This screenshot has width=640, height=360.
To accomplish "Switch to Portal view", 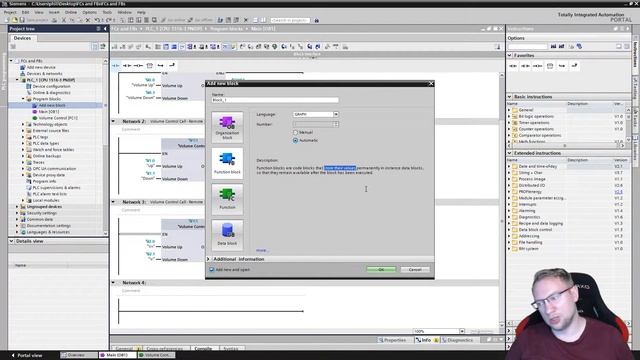I will 27,356.
